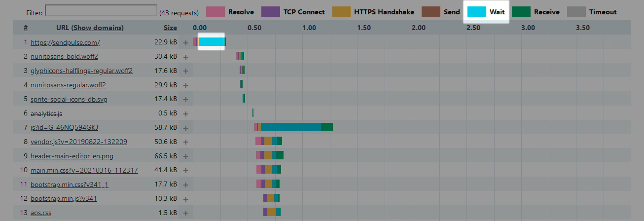Viewport: 644px width, 221px height.
Task: Open the nunitosans-bold.woff2 request link
Action: point(64,56)
